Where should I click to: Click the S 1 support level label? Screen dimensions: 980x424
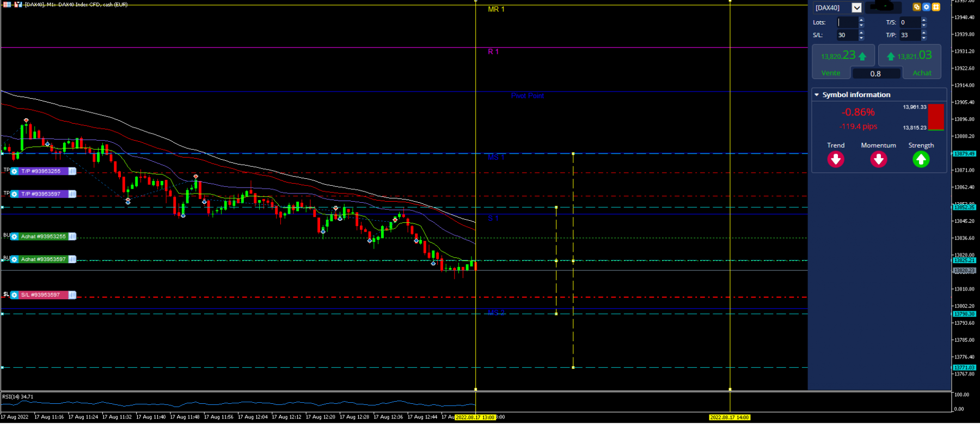coord(493,219)
